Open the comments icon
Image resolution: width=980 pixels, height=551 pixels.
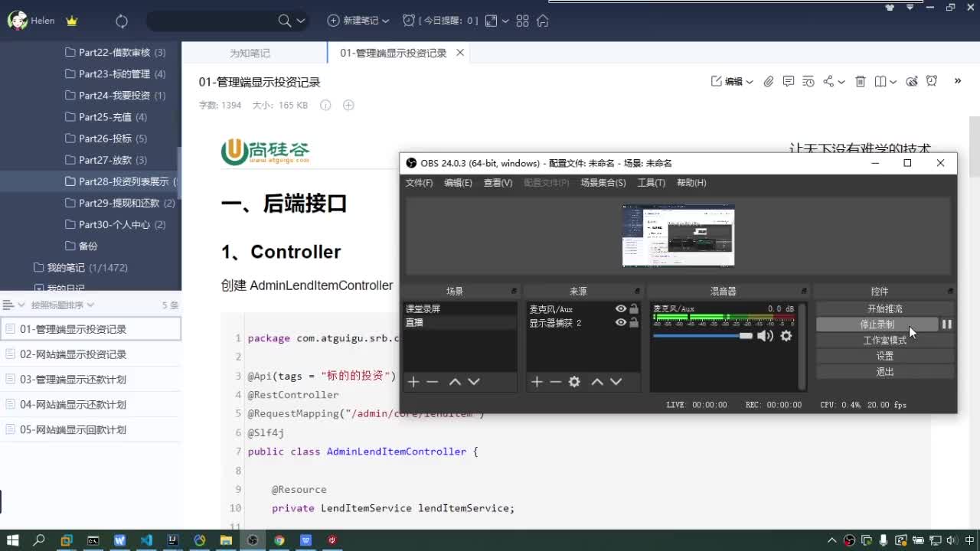point(789,81)
